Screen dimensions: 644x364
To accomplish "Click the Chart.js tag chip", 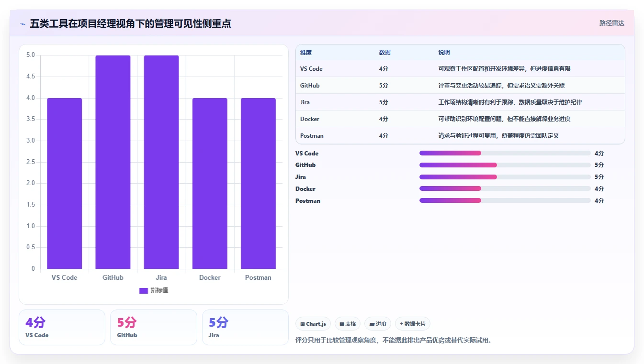I will point(313,324).
